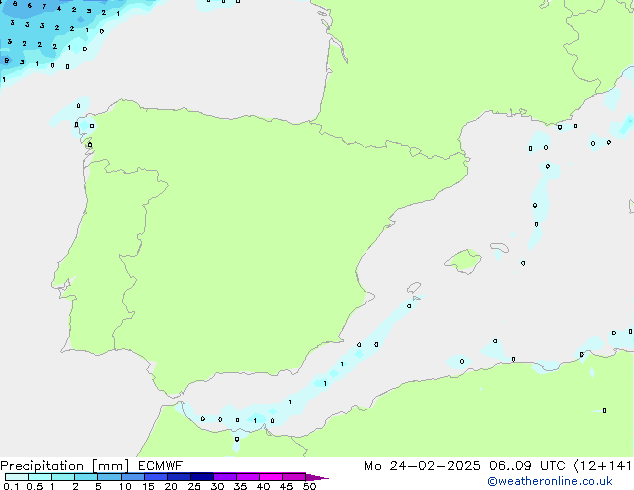Click the legend swatch between 0.5 and 1
Image resolution: width=634 pixels, height=490 pixels.
[40, 477]
